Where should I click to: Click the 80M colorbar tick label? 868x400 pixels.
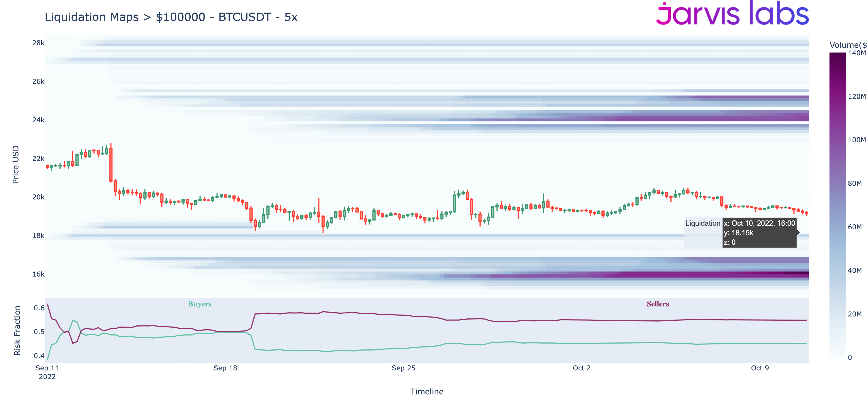click(x=855, y=184)
